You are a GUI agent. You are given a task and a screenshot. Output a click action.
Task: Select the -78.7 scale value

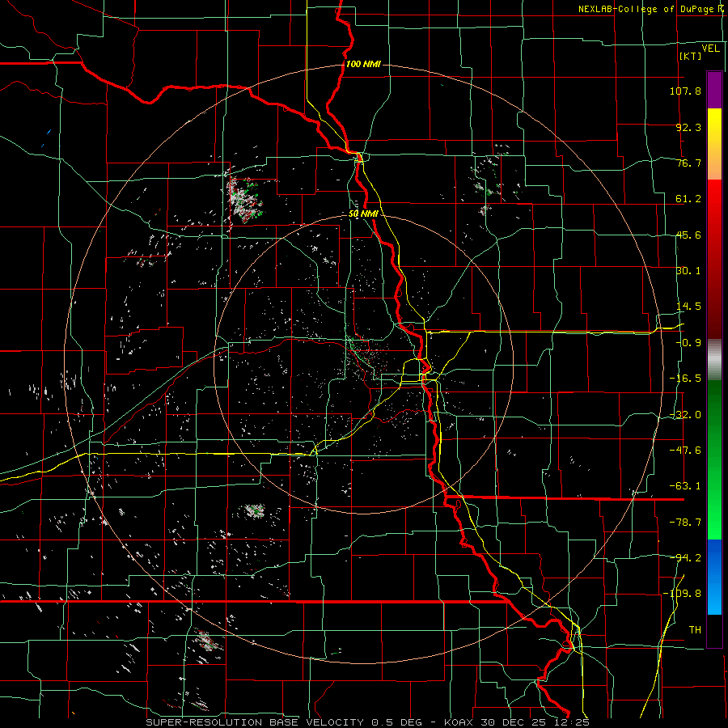click(x=685, y=523)
